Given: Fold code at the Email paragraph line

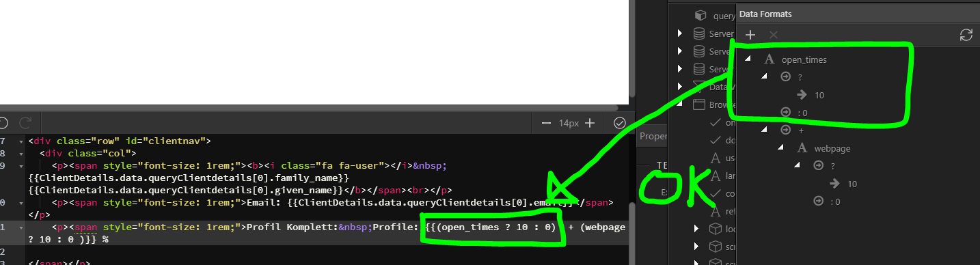Looking at the screenshot, I should 21,203.
